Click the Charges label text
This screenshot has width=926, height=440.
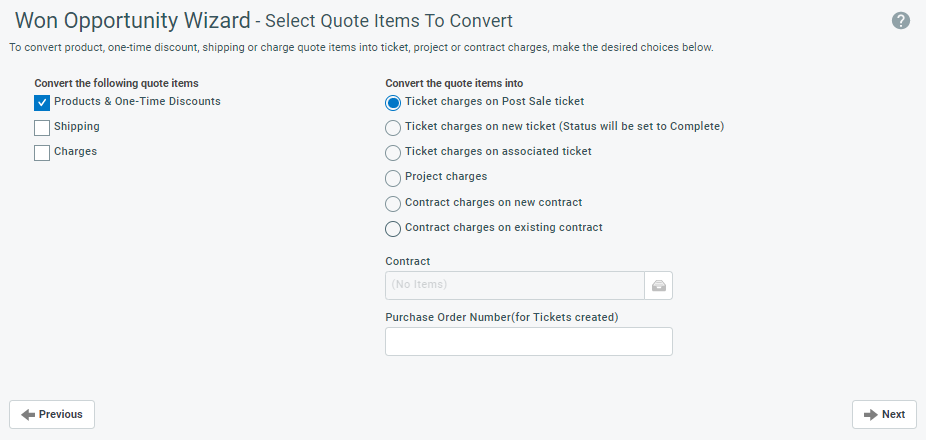(76, 151)
